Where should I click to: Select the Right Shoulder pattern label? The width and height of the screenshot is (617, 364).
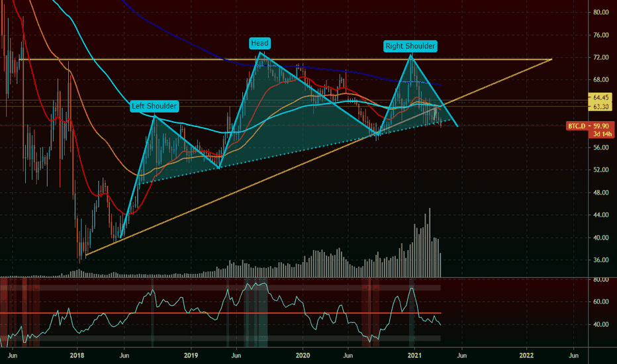(x=410, y=46)
